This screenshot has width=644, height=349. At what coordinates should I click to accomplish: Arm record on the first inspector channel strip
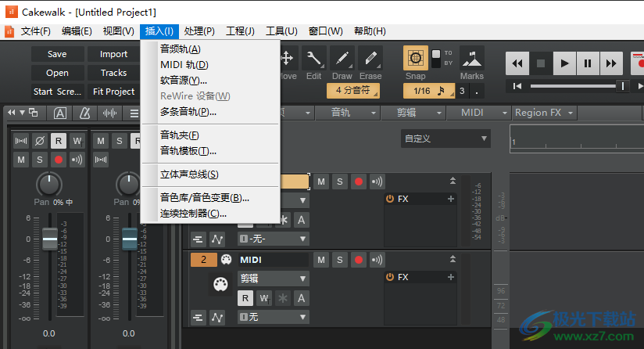(59, 160)
